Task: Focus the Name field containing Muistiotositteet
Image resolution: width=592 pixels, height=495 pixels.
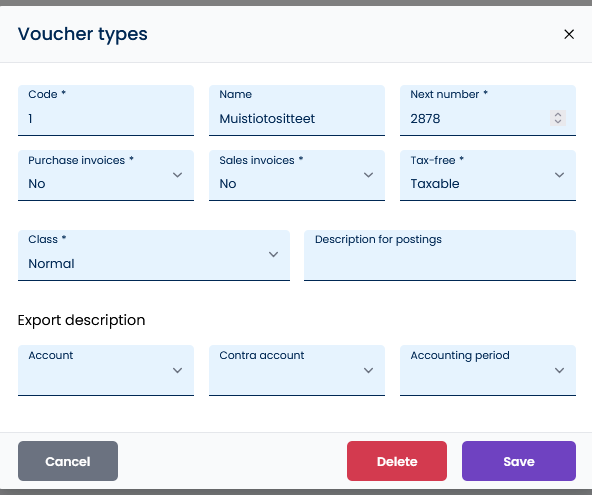Action: coord(297,110)
